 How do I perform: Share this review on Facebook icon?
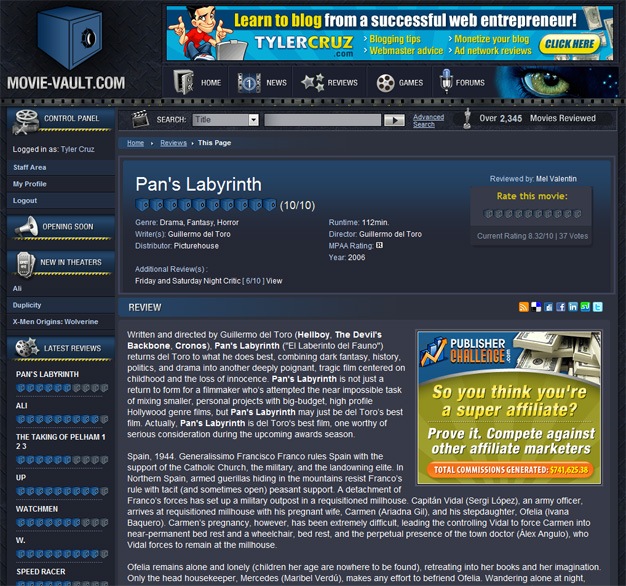561,307
